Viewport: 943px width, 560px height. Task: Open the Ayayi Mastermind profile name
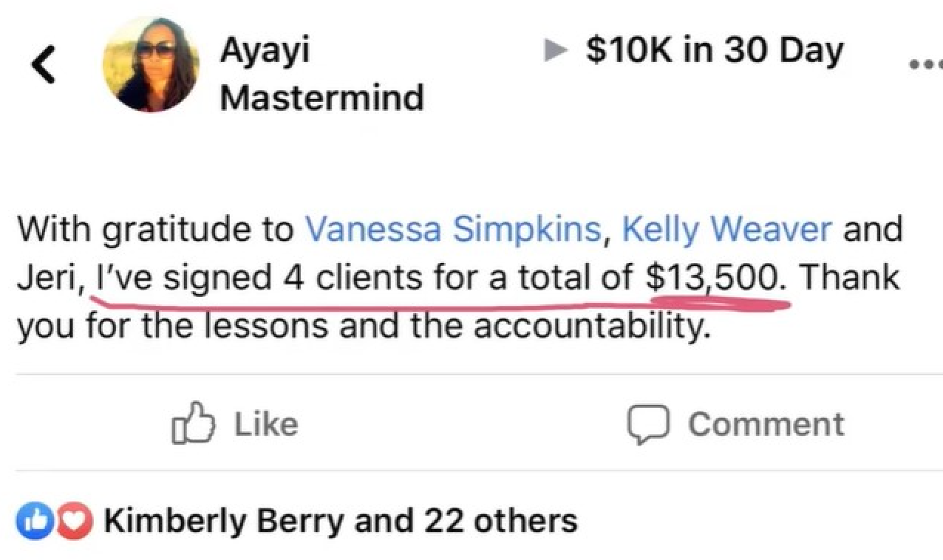[321, 74]
